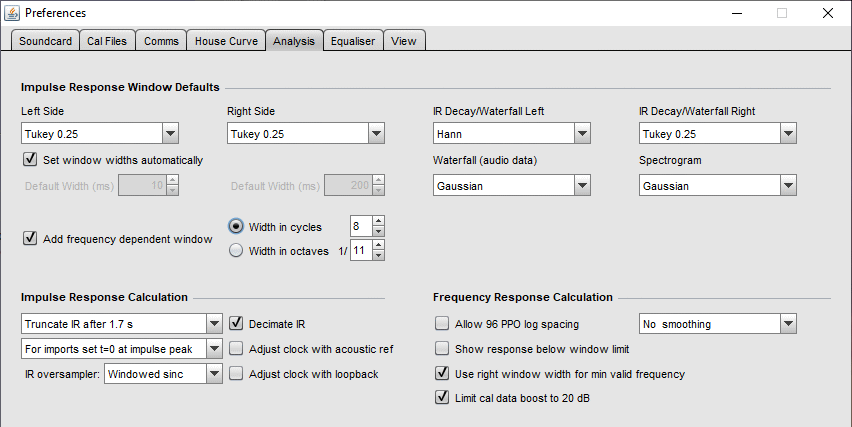This screenshot has height=427, width=852.
Task: Click the Width in cycles value field
Action: tap(361, 226)
